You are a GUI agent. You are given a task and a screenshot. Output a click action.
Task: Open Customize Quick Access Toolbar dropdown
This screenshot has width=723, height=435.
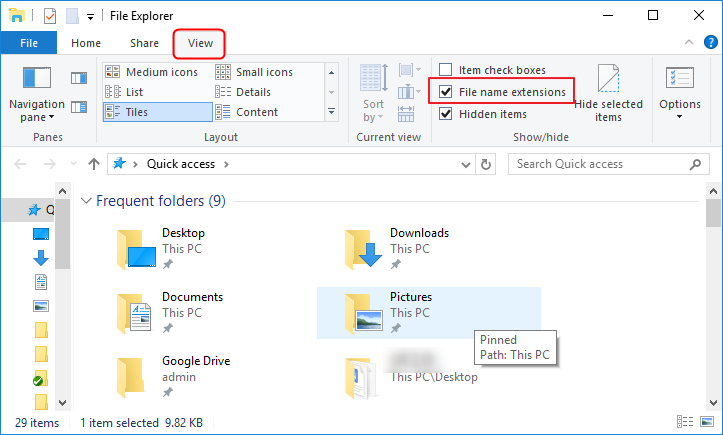coord(90,17)
